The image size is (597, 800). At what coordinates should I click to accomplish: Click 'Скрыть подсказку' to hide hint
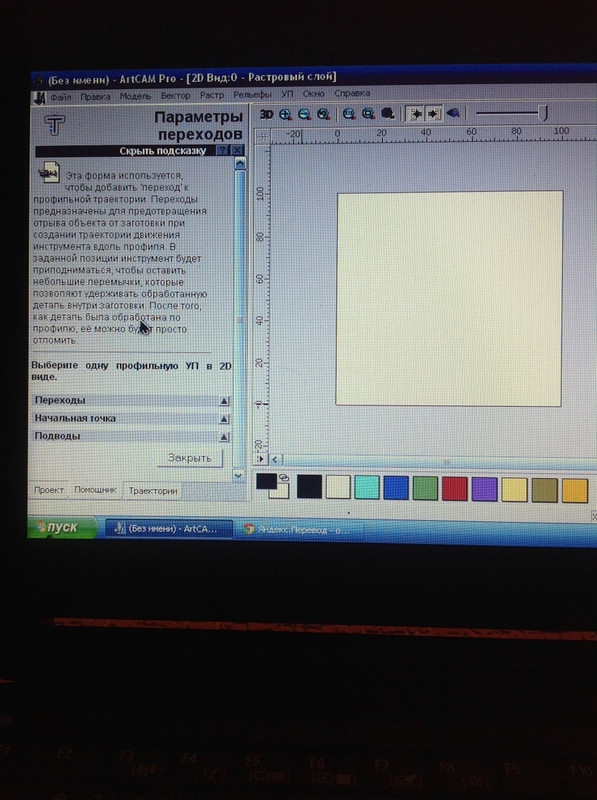[162, 151]
